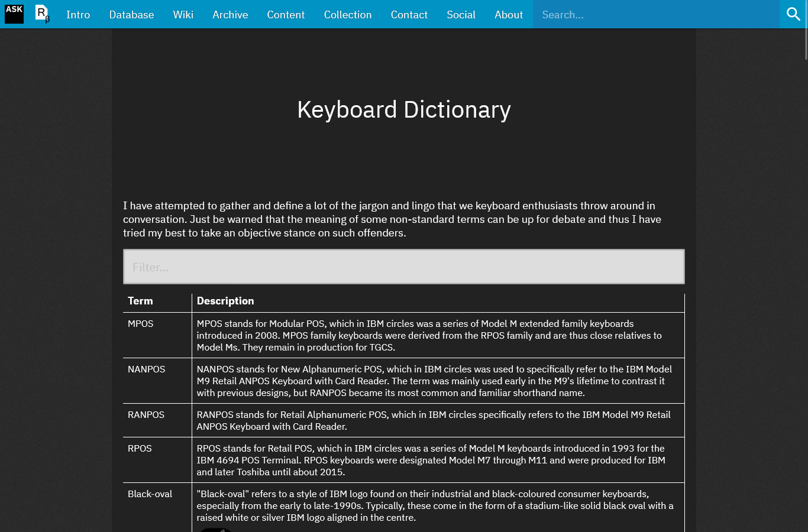Select the RPOS term cell

click(x=157, y=460)
